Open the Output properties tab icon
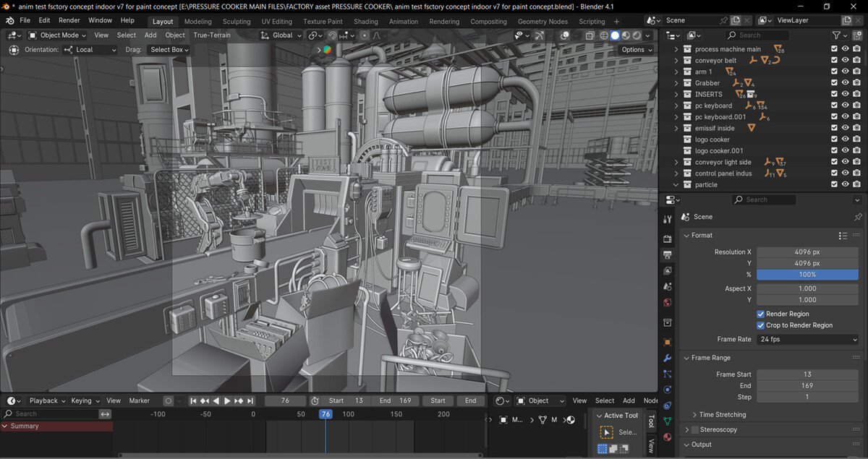Viewport: 868px width, 459px height. point(667,255)
